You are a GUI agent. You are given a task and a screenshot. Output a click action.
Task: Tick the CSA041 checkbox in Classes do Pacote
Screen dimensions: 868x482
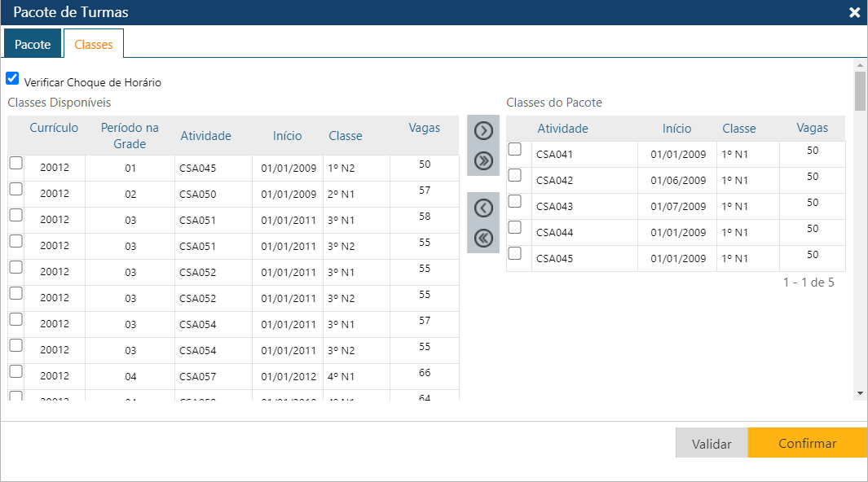514,149
